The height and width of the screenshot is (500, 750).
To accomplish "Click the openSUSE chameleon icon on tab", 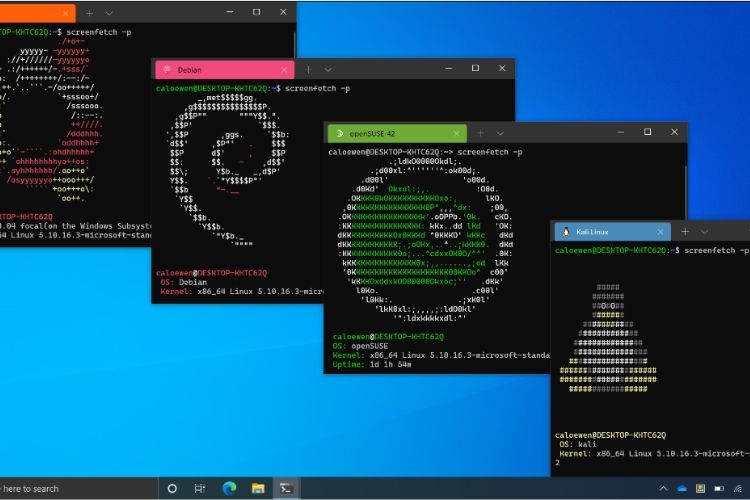I will (x=340, y=133).
